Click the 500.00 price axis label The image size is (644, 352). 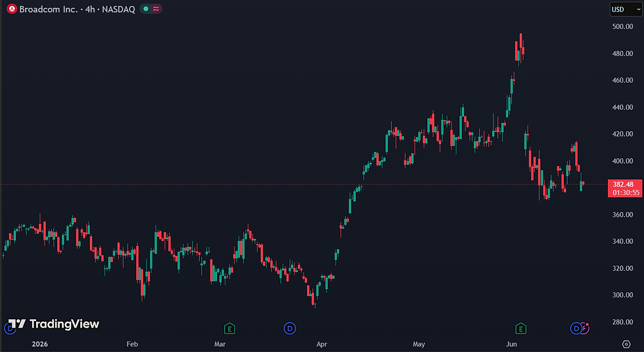click(x=623, y=26)
